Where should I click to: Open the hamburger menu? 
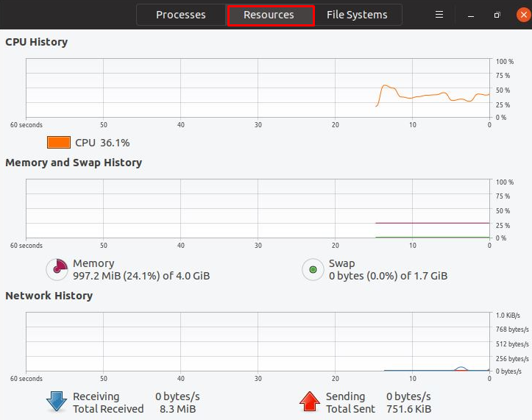coord(439,15)
